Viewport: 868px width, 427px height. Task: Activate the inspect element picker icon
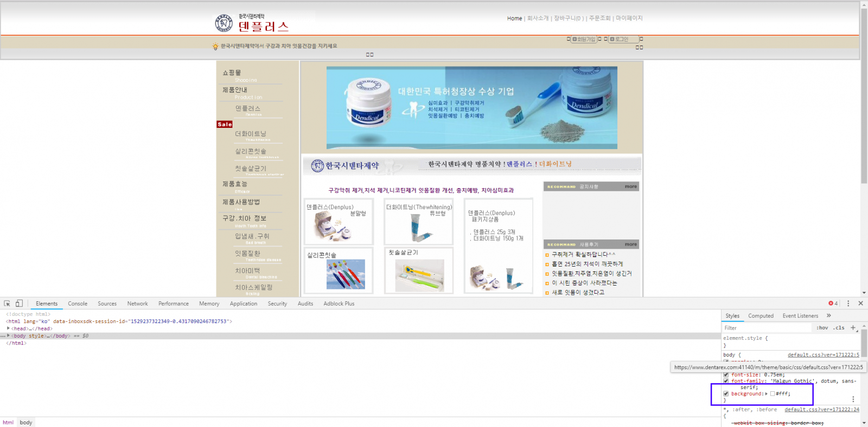tap(7, 303)
